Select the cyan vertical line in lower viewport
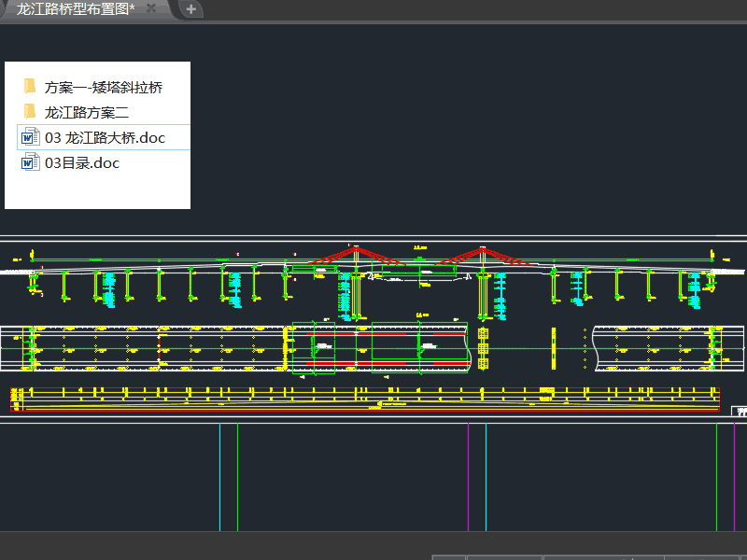Image resolution: width=747 pixels, height=560 pixels. 486,476
